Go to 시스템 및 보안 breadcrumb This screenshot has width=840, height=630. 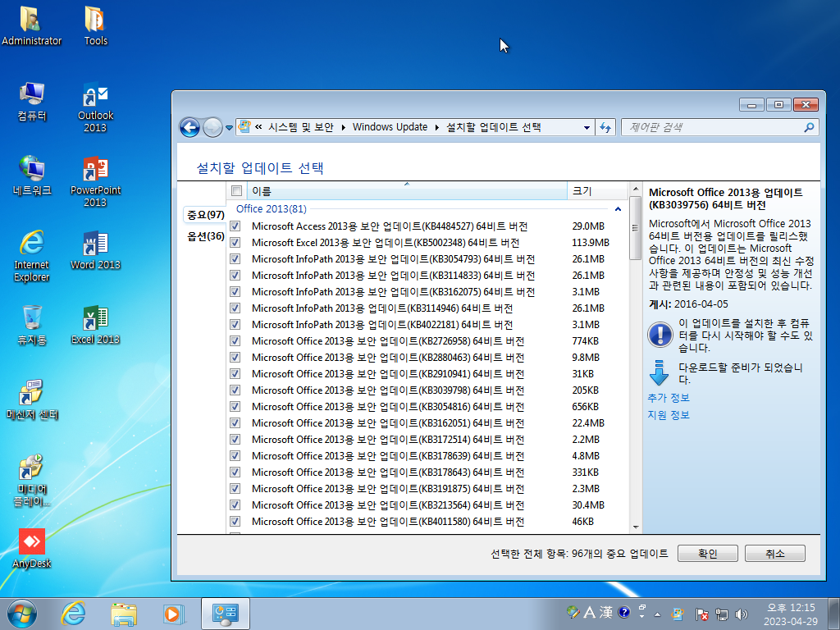(x=300, y=127)
